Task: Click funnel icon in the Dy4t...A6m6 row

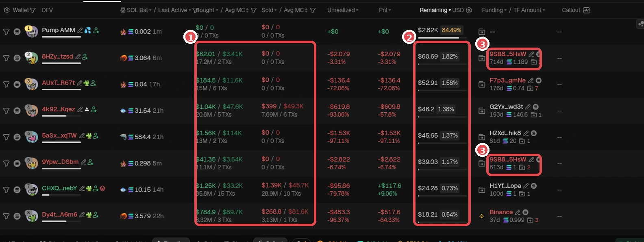Action: coord(6,216)
